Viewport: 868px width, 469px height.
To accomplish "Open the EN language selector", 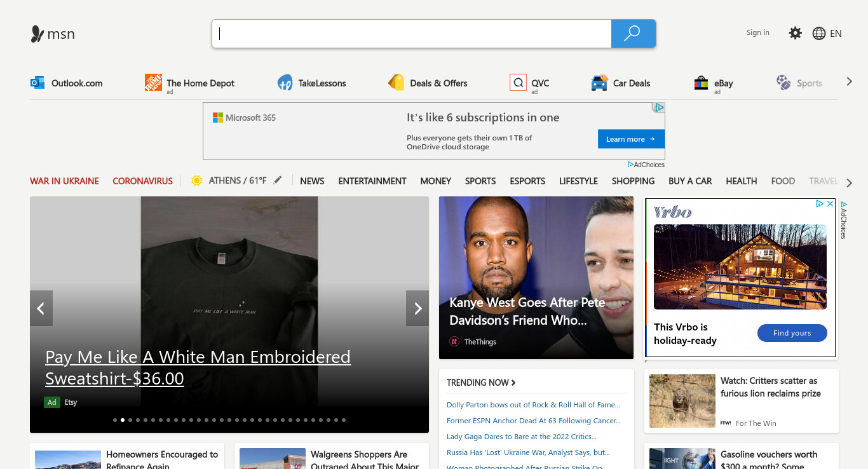I will coord(836,34).
